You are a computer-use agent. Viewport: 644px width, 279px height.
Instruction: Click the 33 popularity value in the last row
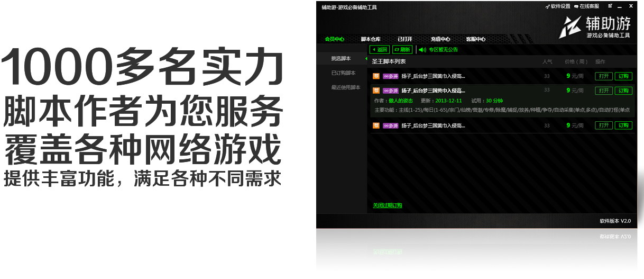(547, 125)
